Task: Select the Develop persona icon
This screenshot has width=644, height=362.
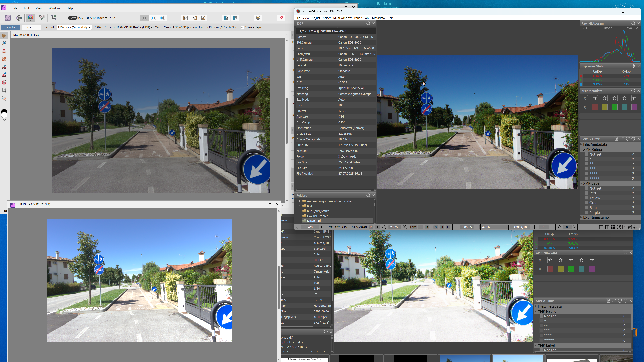Action: 30,18
